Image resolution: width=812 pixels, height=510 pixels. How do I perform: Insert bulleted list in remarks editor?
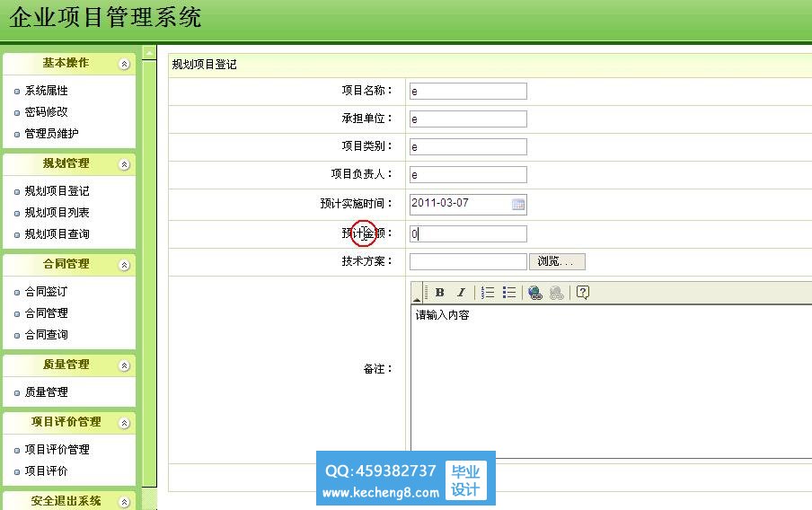click(x=509, y=293)
